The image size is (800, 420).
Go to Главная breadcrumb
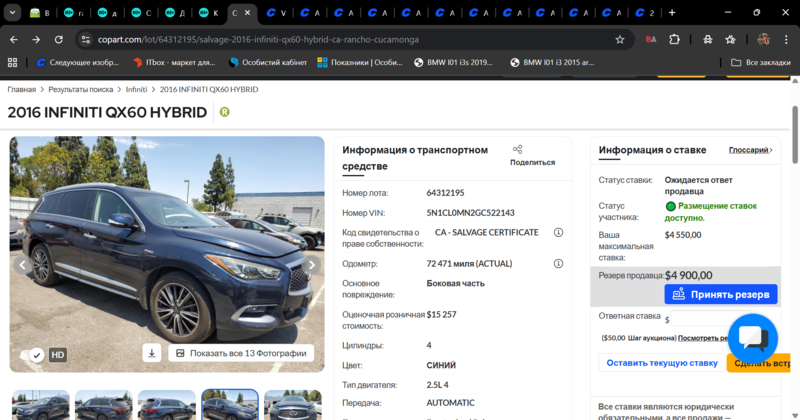(21, 89)
